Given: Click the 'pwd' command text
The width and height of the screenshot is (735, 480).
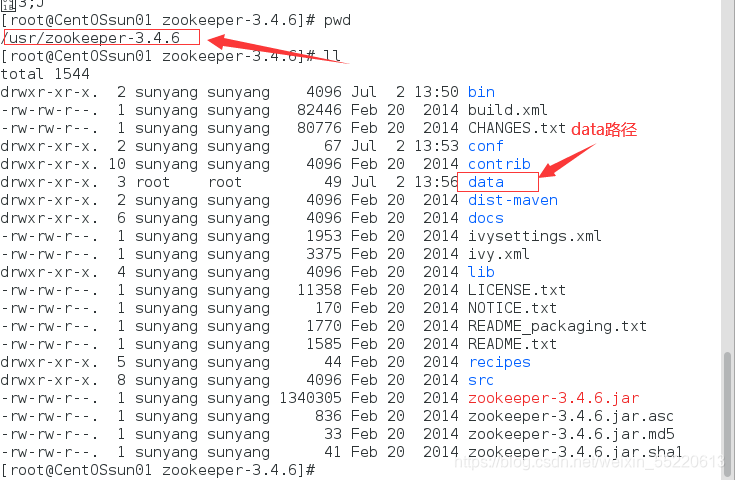Looking at the screenshot, I should [337, 21].
